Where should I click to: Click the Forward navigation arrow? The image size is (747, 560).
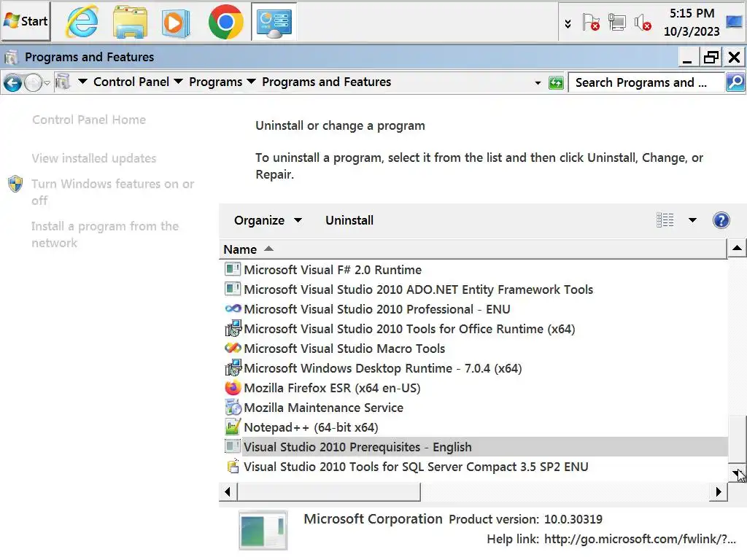coord(33,83)
